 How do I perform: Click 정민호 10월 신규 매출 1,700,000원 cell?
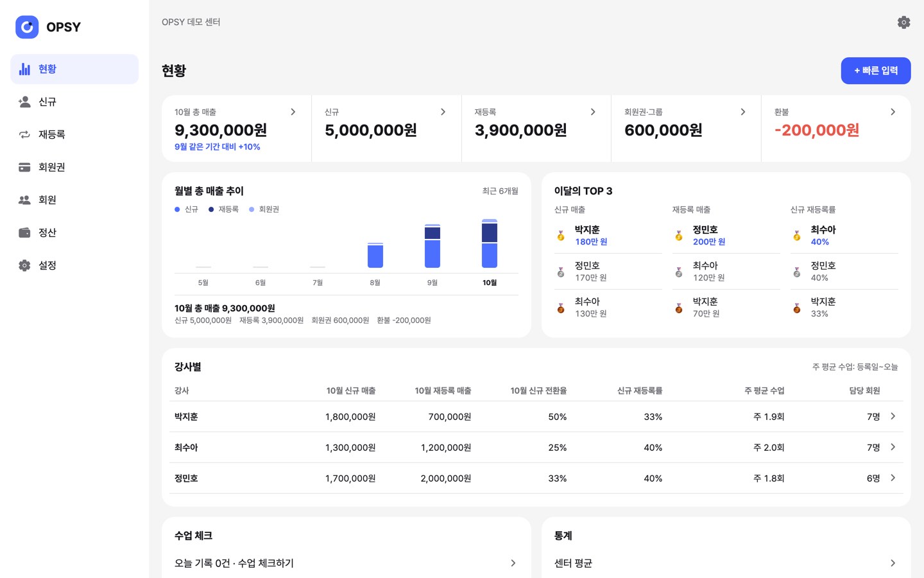(350, 478)
